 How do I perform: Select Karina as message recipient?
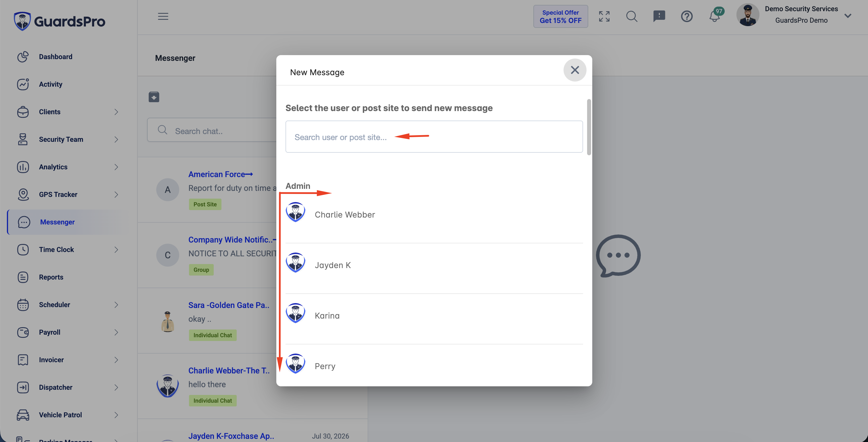(327, 315)
